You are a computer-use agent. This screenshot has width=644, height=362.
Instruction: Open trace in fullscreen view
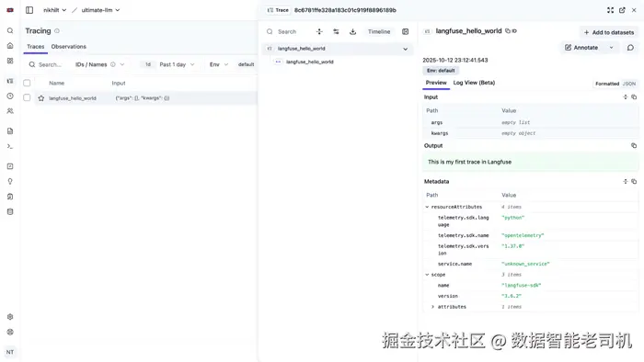pos(610,10)
